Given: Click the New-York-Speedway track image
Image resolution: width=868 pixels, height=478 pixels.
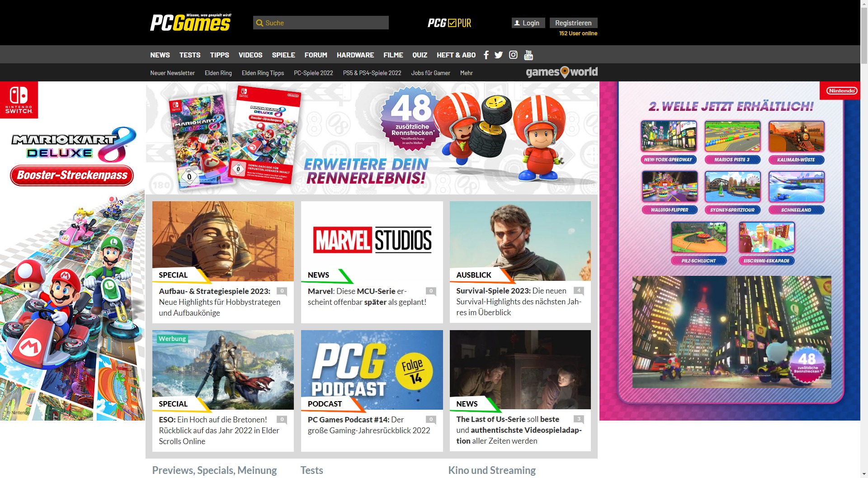Looking at the screenshot, I should [x=669, y=136].
